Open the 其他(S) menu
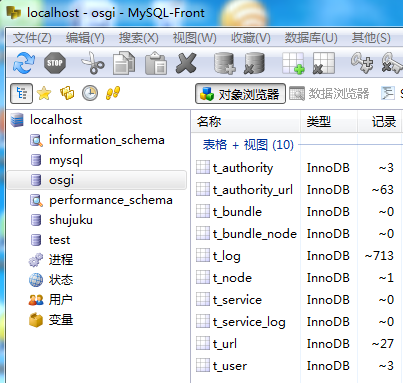403x383 pixels. pyautogui.click(x=371, y=38)
